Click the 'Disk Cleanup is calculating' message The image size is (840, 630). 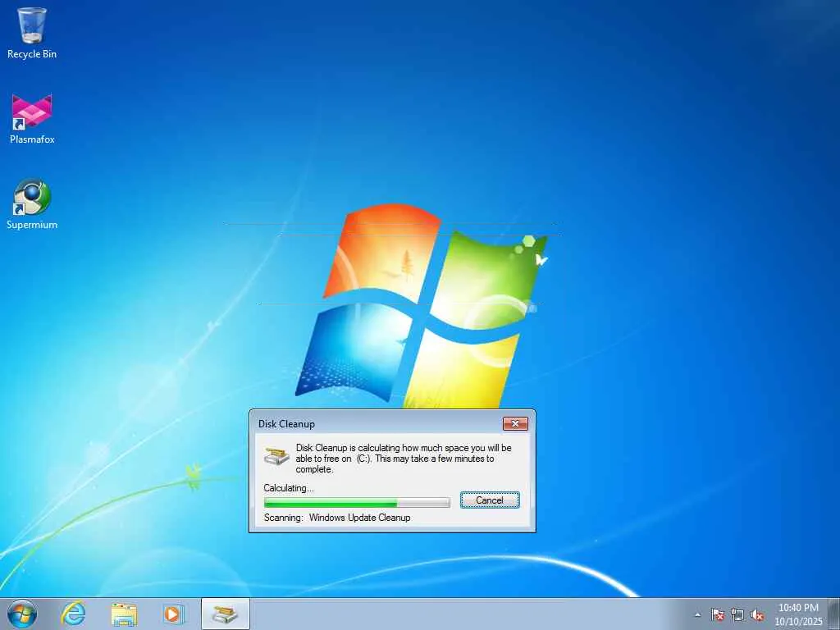coord(404,459)
